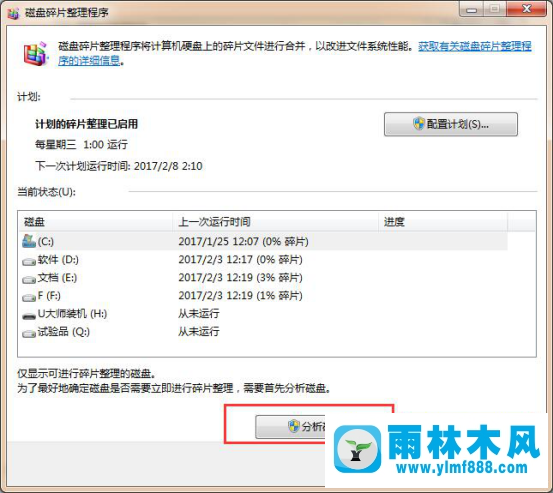Click the 文档 (E:) drive icon
Image resolution: width=553 pixels, height=493 pixels.
(x=29, y=279)
